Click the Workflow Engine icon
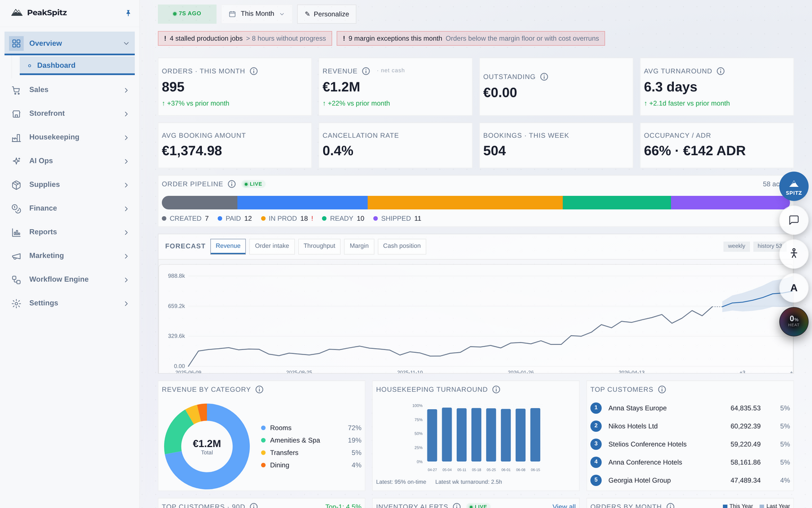The width and height of the screenshot is (812, 508). (x=16, y=280)
